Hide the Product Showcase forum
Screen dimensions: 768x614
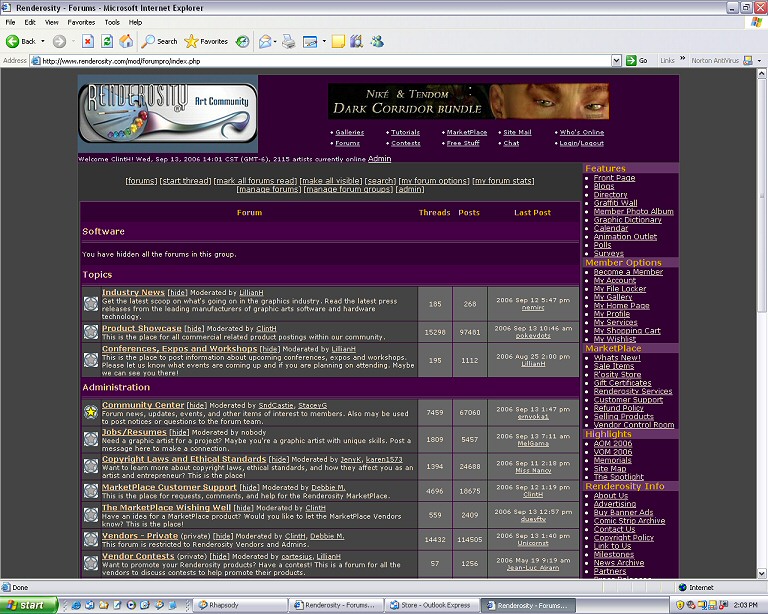click(x=195, y=329)
